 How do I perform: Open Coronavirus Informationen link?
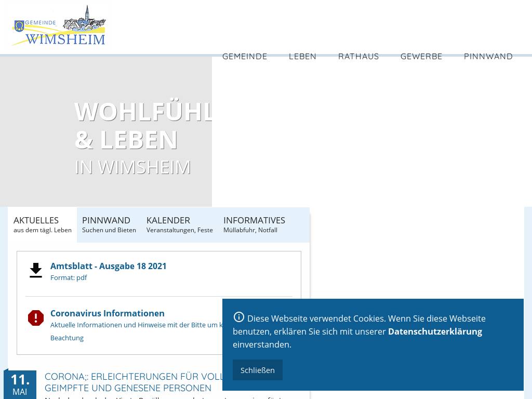pos(107,313)
